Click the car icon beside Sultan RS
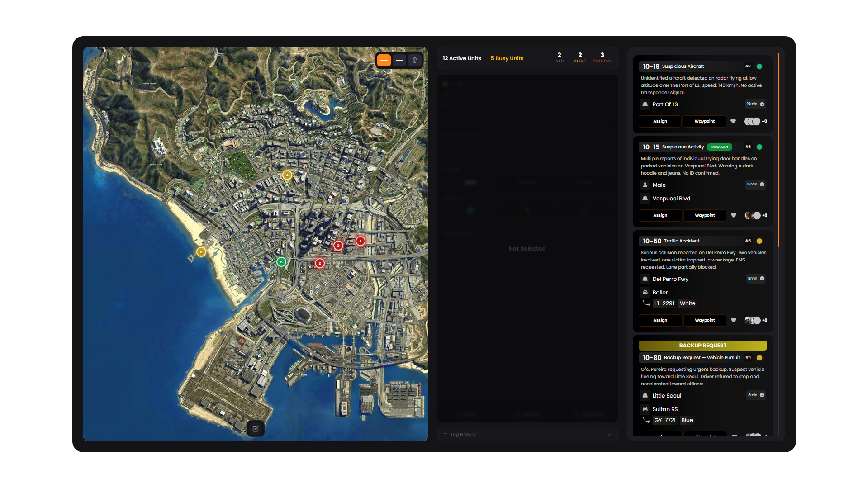The width and height of the screenshot is (868, 488). pyautogui.click(x=645, y=409)
